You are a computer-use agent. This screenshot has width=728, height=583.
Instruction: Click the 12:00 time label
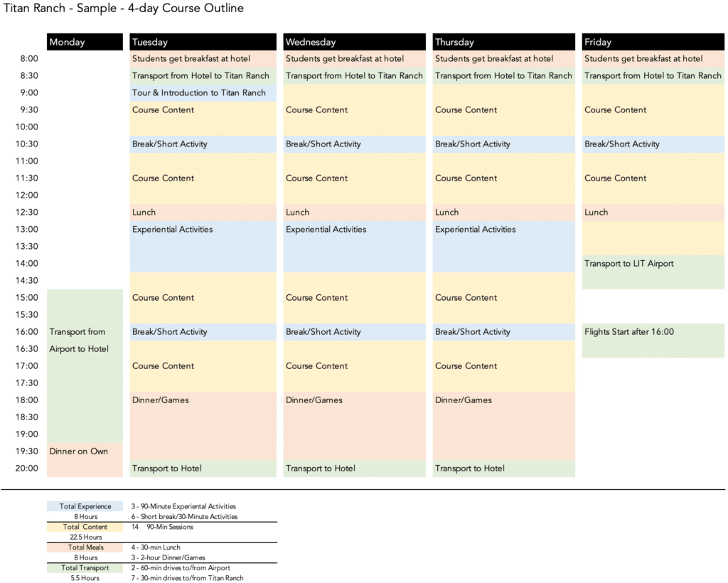27,196
